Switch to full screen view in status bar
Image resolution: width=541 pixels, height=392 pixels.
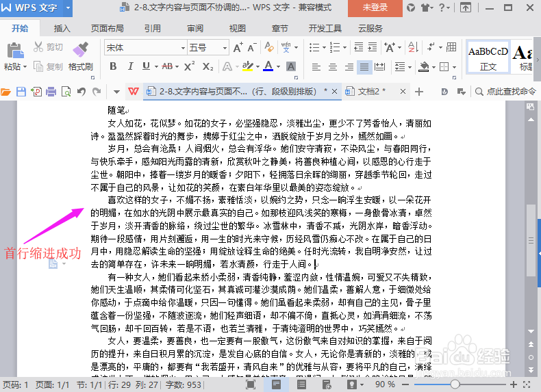pos(251,384)
